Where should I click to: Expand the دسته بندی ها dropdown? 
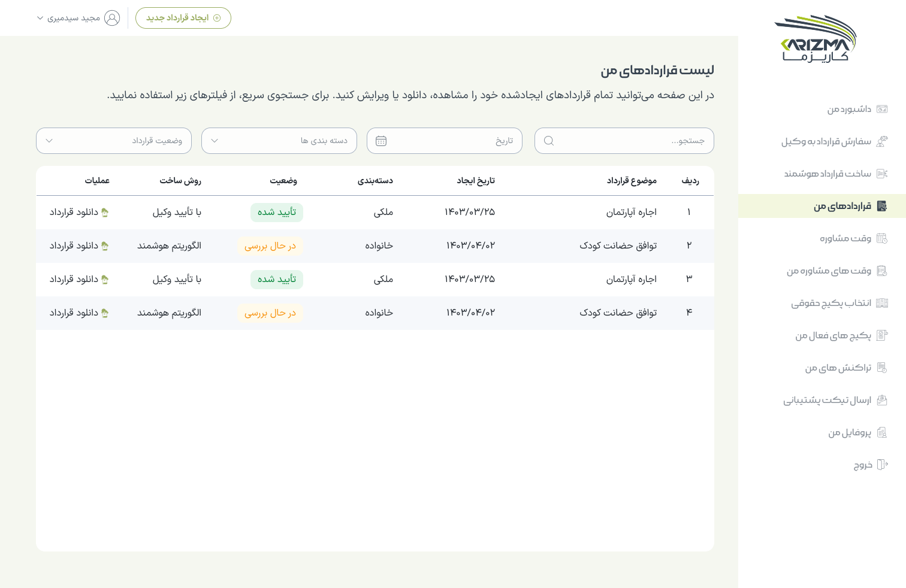[x=279, y=141]
